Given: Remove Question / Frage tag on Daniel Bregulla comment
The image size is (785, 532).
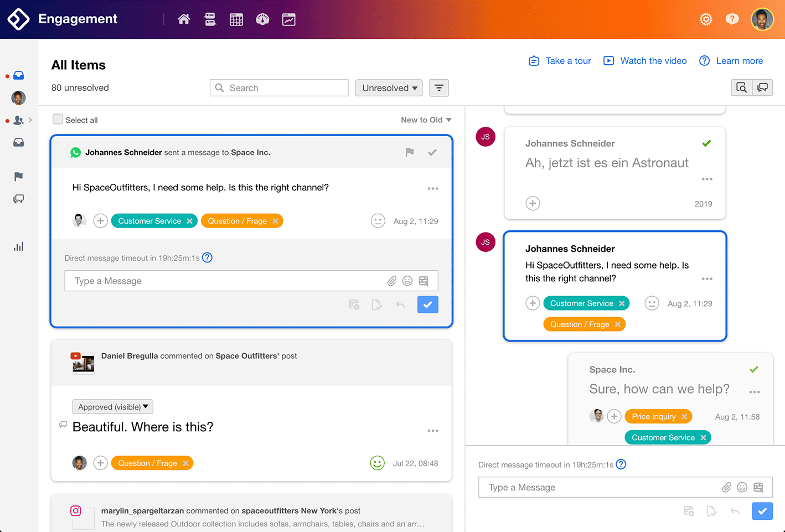Looking at the screenshot, I should pos(185,463).
